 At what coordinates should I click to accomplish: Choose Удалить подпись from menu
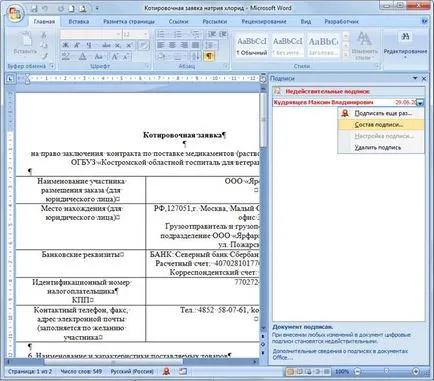381,147
